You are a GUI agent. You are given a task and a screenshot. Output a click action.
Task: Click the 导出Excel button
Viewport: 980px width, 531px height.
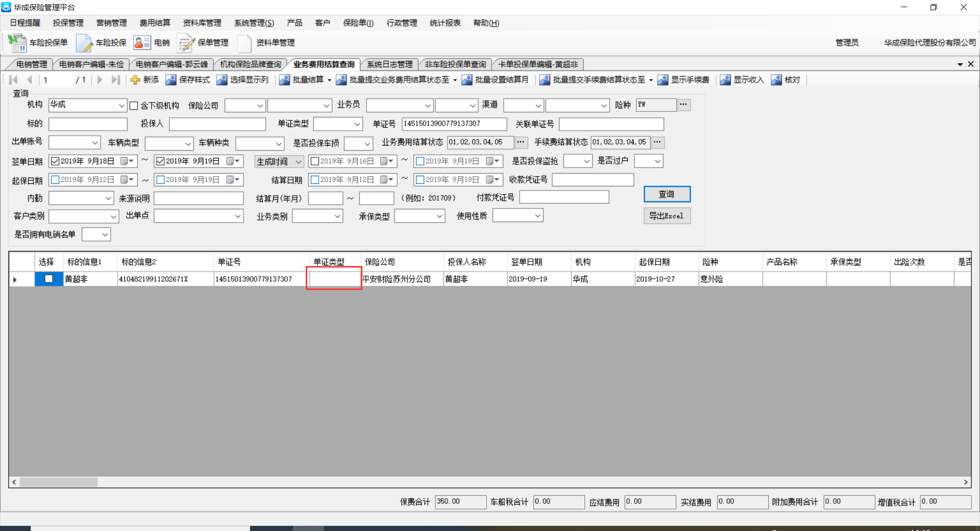coord(667,216)
